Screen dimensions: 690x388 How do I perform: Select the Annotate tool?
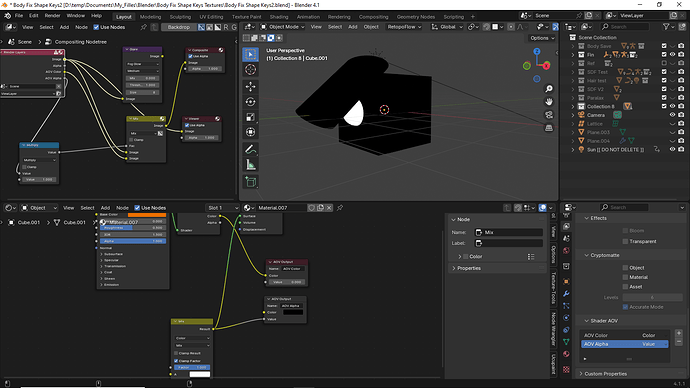point(250,150)
